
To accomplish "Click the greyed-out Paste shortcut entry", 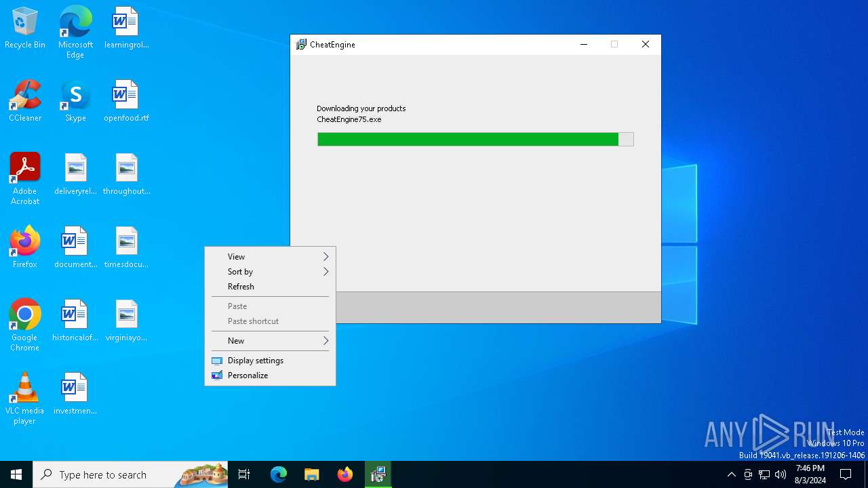I will click(x=270, y=321).
